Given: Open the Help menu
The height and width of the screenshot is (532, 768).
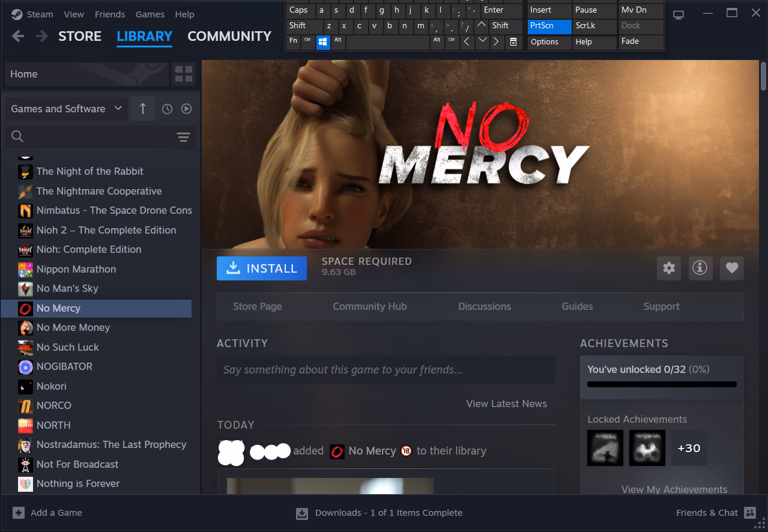Looking at the screenshot, I should 184,14.
